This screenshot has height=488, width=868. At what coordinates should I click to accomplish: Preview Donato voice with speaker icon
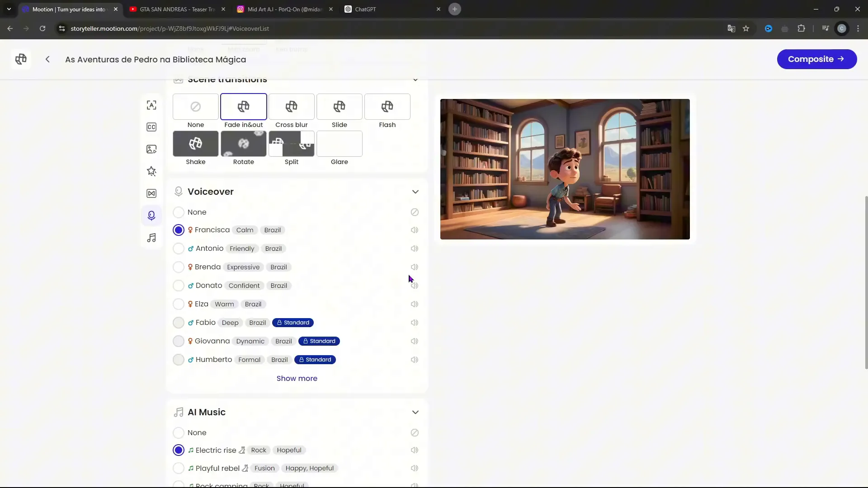point(415,286)
